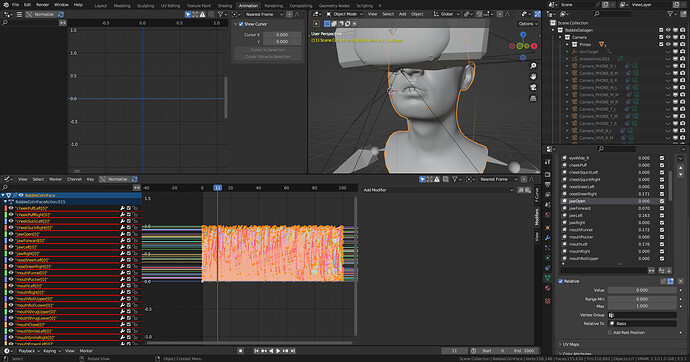Open the Material properties tab
This screenshot has width=690, height=362.
[547, 288]
